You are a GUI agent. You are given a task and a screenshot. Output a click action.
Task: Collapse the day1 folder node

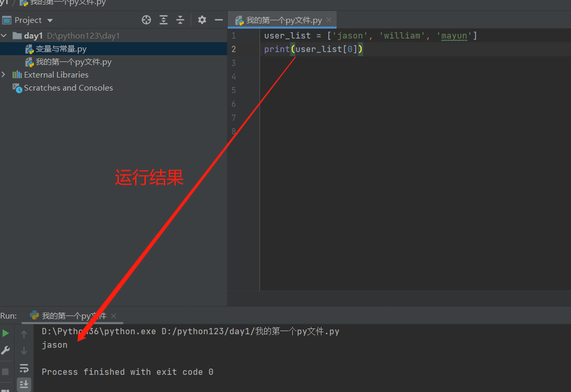click(x=5, y=36)
